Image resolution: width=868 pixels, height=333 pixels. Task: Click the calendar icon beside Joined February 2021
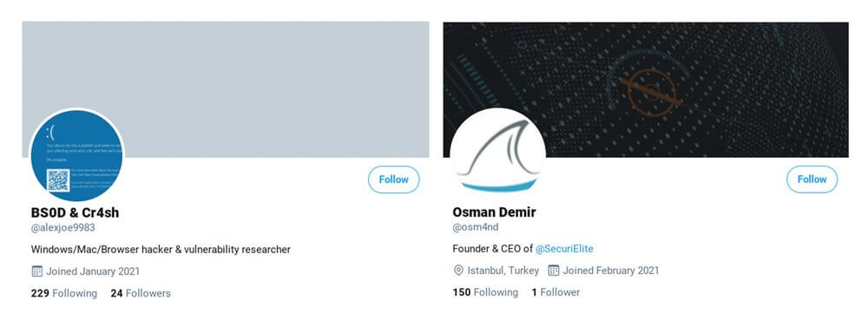[x=554, y=271]
